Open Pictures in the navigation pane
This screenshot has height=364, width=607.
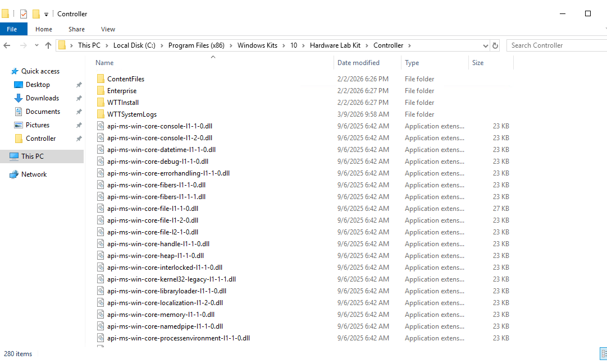(x=38, y=125)
